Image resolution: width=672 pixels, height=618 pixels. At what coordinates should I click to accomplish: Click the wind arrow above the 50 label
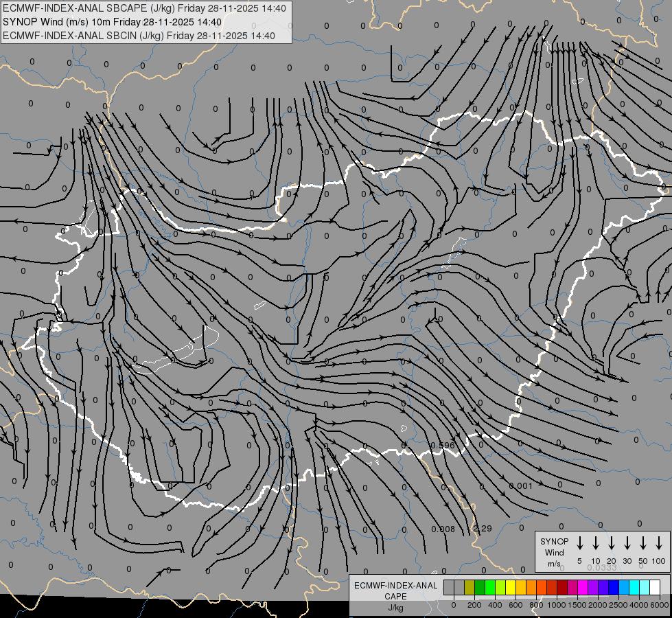pyautogui.click(x=643, y=543)
